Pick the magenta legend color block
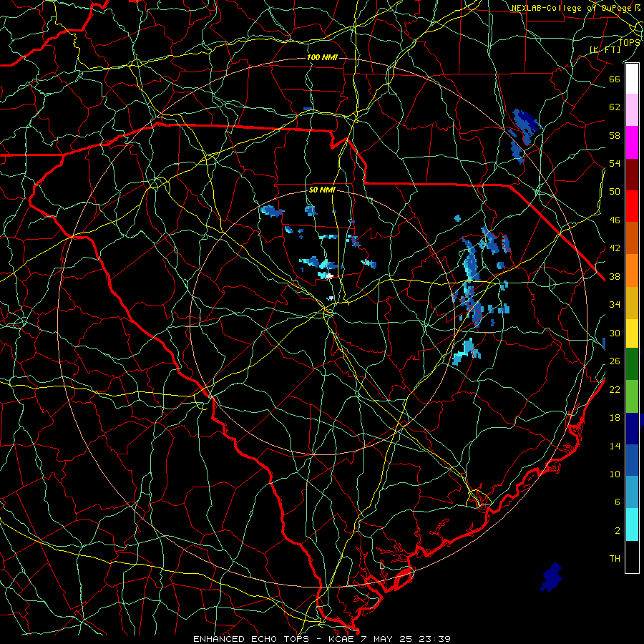This screenshot has height=644, width=644. 632,142
